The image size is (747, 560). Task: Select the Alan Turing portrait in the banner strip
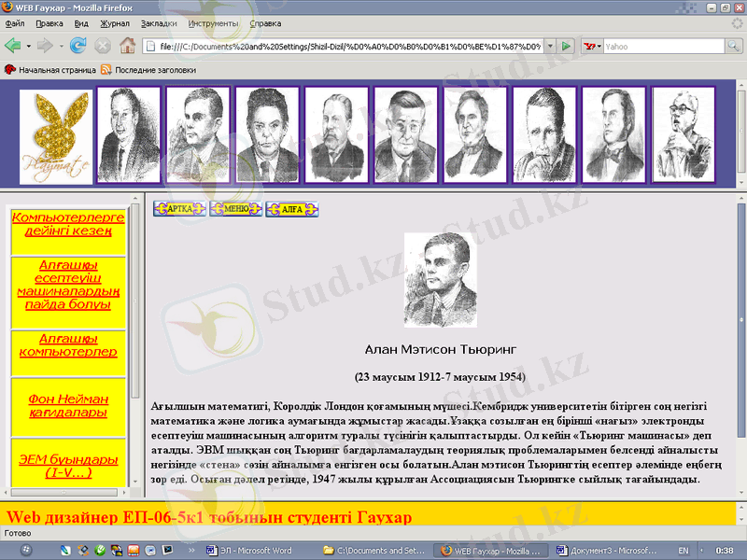click(198, 134)
